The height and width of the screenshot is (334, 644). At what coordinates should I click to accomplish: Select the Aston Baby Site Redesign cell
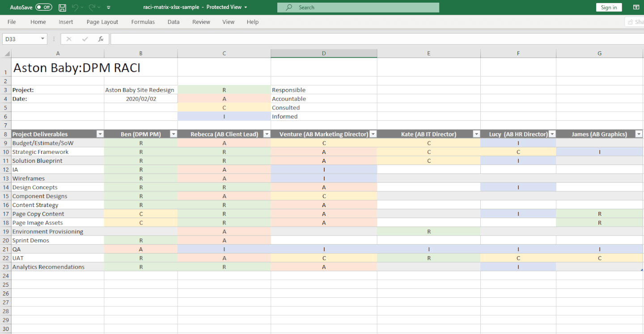[141, 90]
